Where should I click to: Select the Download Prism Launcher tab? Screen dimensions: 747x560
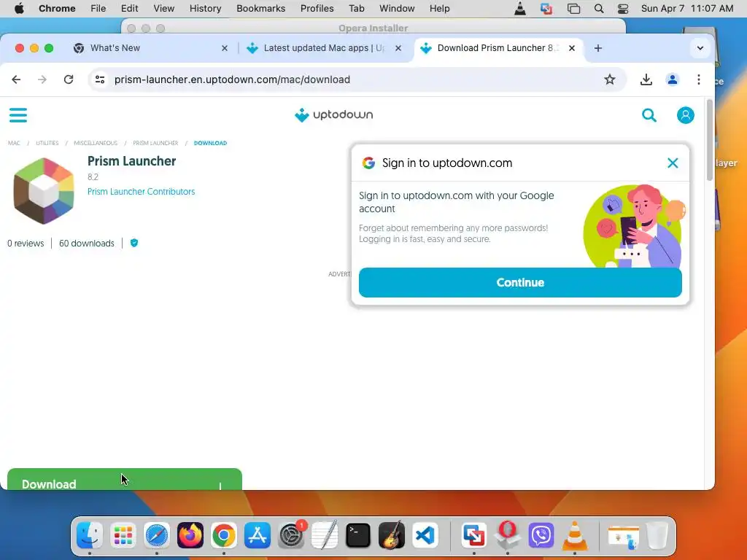click(x=498, y=48)
